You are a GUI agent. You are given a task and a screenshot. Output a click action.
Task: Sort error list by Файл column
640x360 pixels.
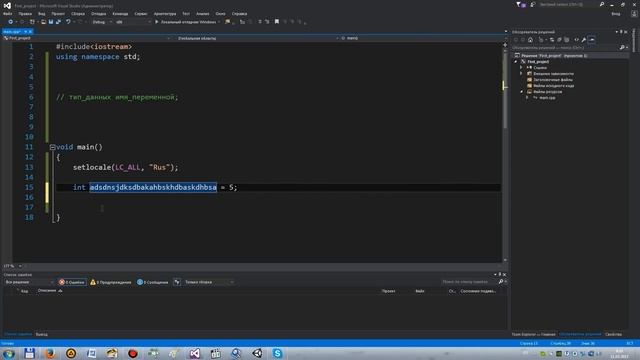(x=420, y=291)
